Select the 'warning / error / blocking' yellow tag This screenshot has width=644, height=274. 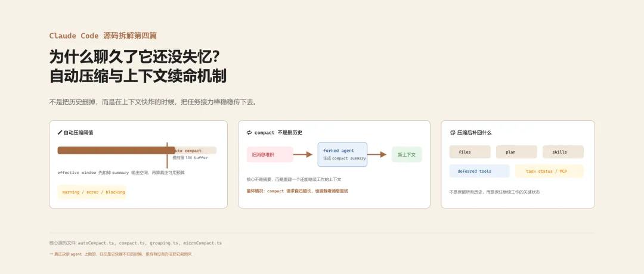click(92, 192)
